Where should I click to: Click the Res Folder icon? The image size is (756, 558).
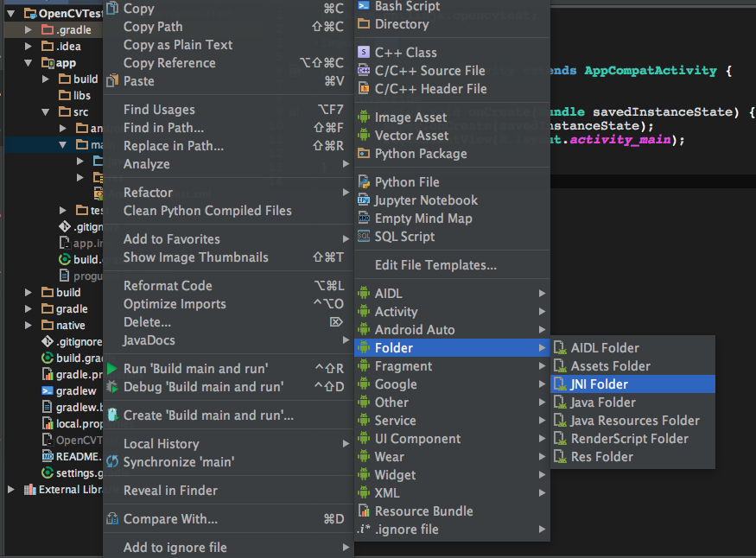coord(560,456)
